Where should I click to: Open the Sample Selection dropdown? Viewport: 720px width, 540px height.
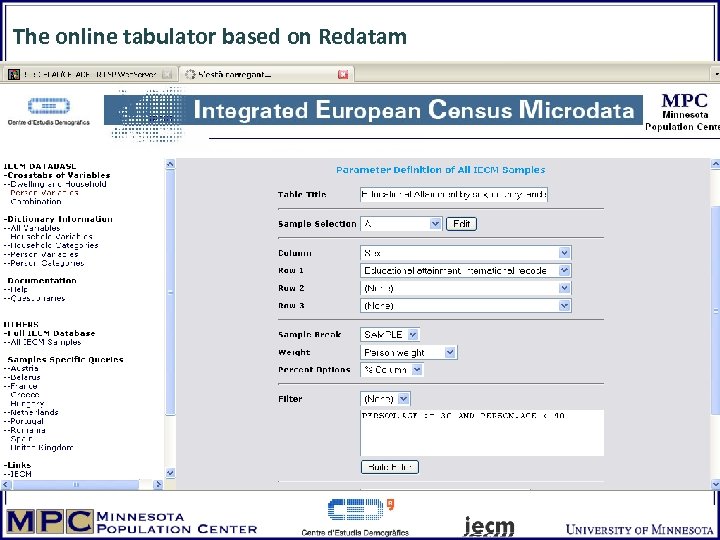401,224
